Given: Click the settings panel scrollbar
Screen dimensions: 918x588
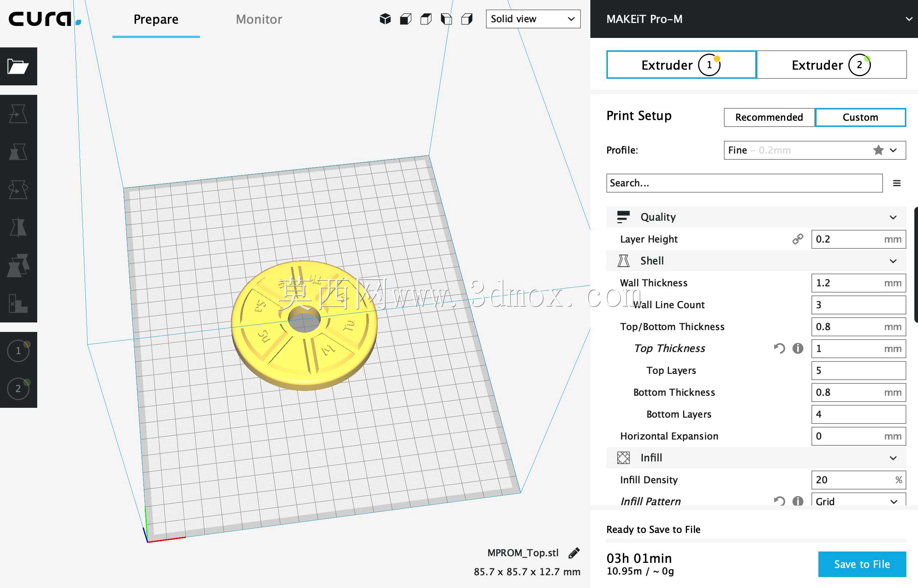Looking at the screenshot, I should (x=916, y=264).
